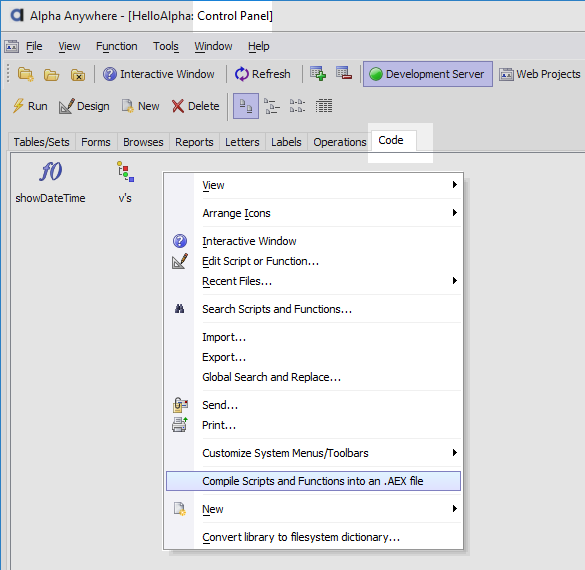
Task: Choose Edit Script or Function
Action: pos(313,261)
